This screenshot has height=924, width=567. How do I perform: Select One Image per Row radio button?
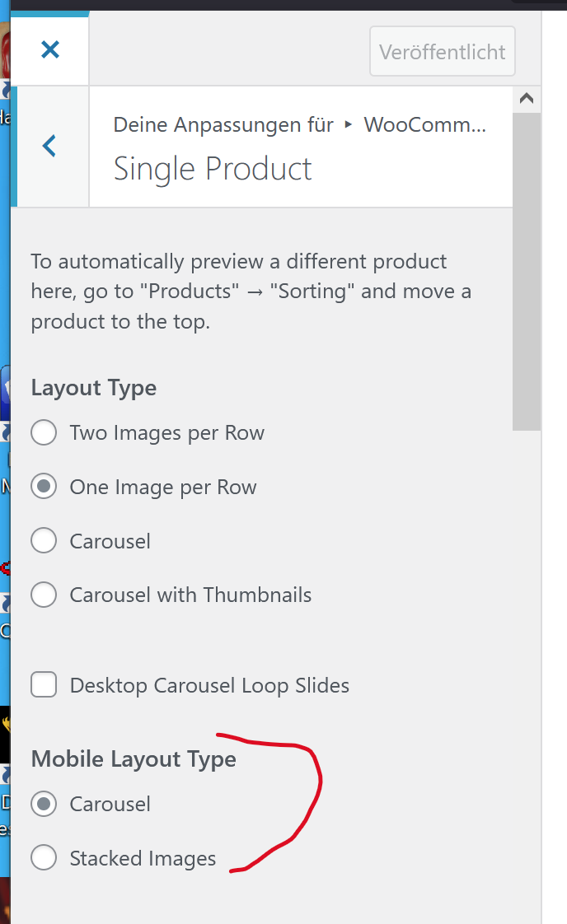(x=44, y=488)
